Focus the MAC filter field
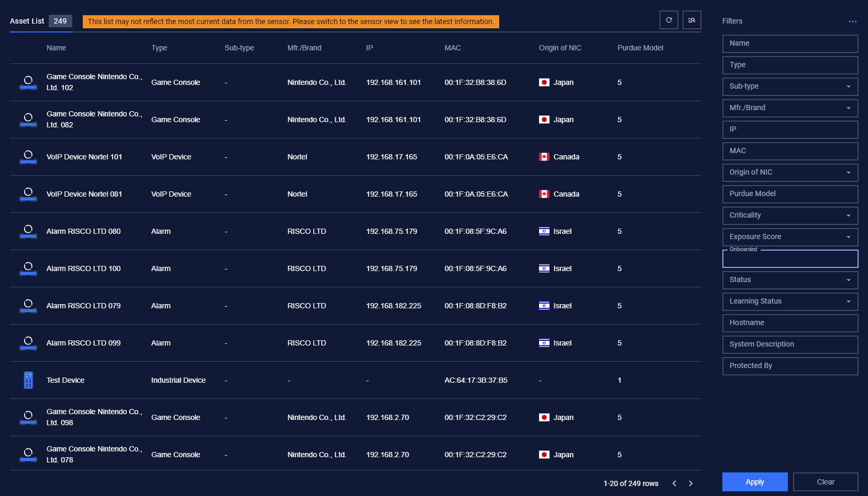868x496 pixels. [x=790, y=151]
